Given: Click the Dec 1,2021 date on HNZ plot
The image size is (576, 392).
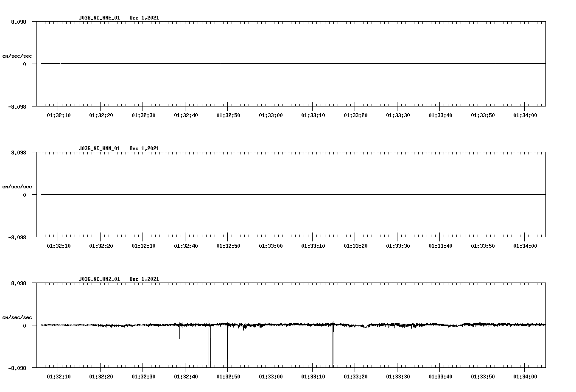Looking at the screenshot, I should 144,279.
